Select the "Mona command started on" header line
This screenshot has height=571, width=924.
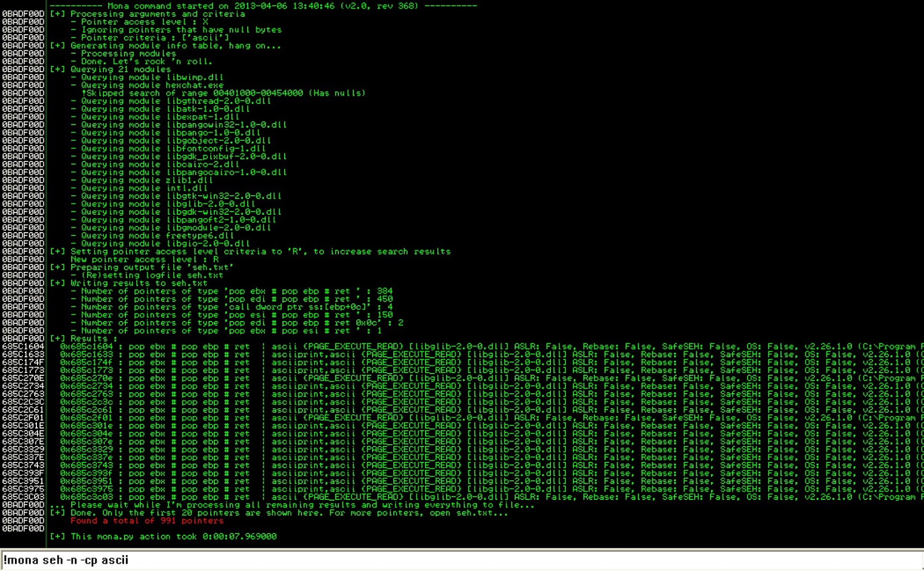(263, 6)
